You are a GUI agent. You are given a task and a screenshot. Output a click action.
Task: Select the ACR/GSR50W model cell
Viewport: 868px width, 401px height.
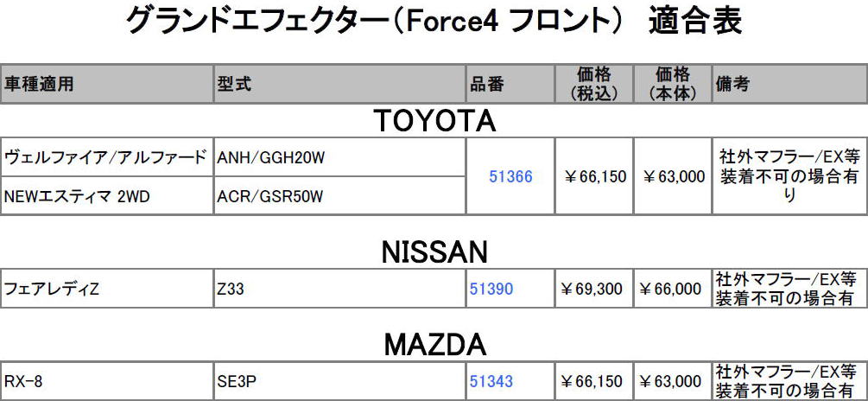pos(339,195)
